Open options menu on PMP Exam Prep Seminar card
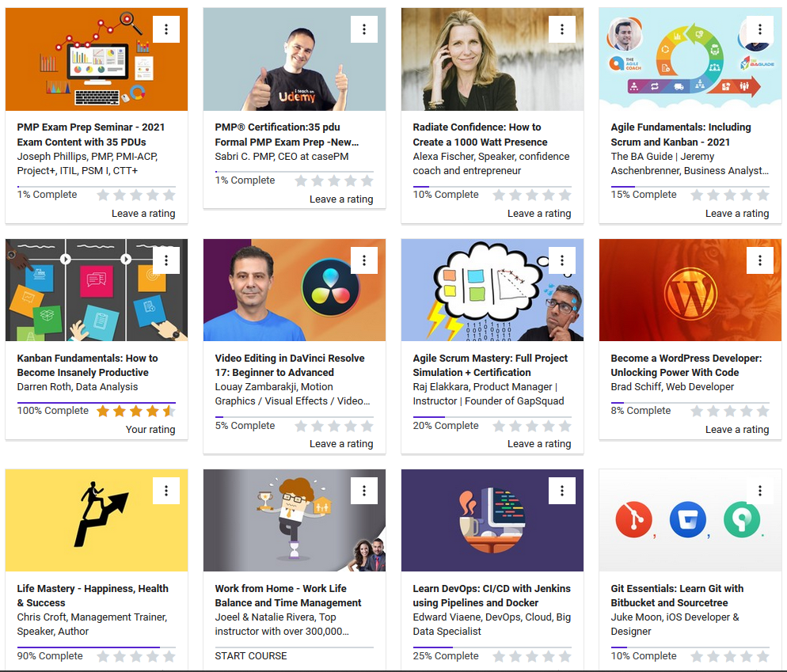Viewport: 787px width, 672px height. (x=166, y=29)
